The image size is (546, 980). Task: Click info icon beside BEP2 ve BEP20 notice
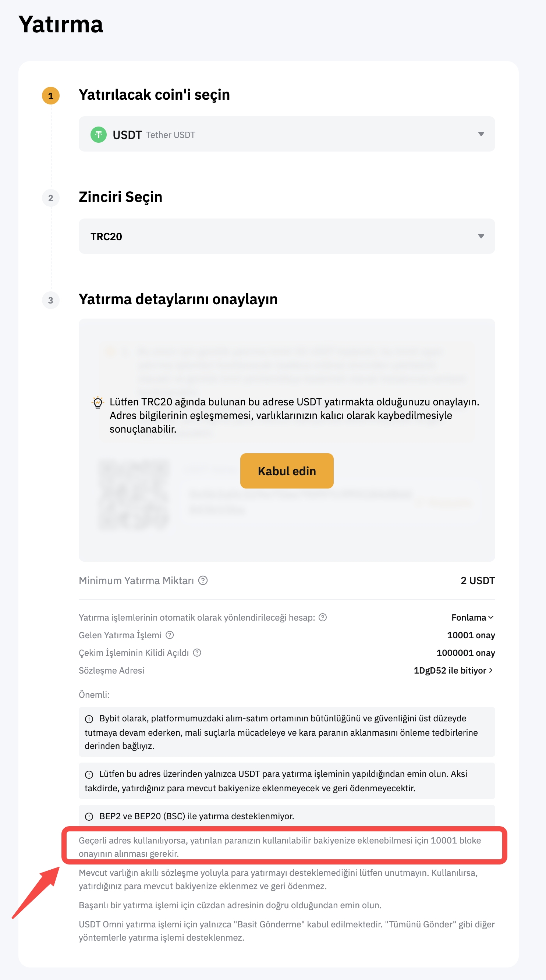point(89,816)
